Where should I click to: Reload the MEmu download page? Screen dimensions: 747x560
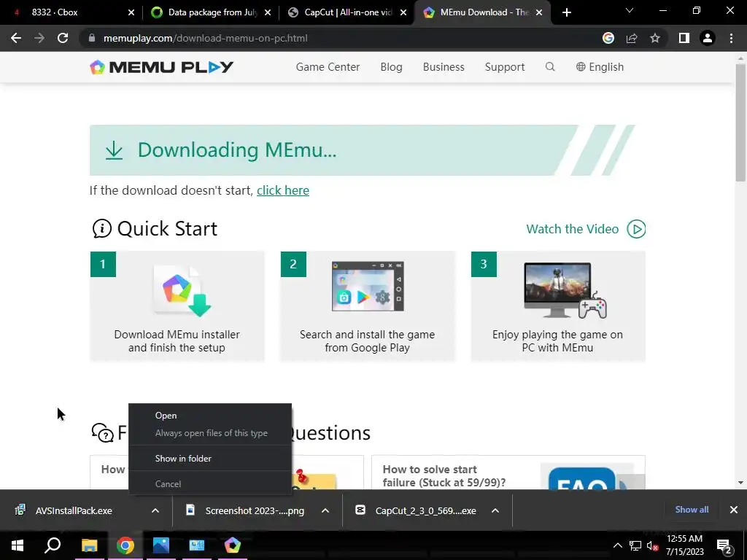(x=63, y=38)
